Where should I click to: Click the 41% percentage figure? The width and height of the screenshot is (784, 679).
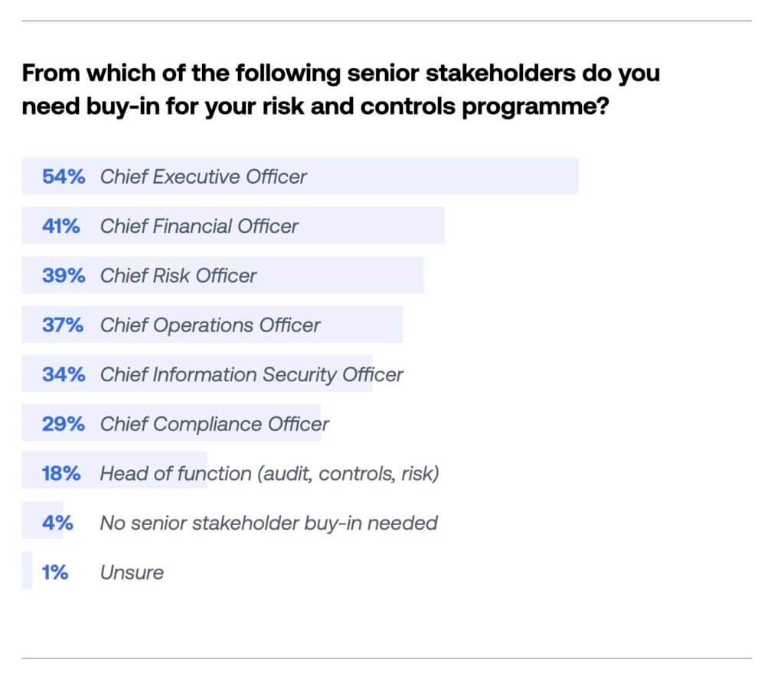click(64, 226)
